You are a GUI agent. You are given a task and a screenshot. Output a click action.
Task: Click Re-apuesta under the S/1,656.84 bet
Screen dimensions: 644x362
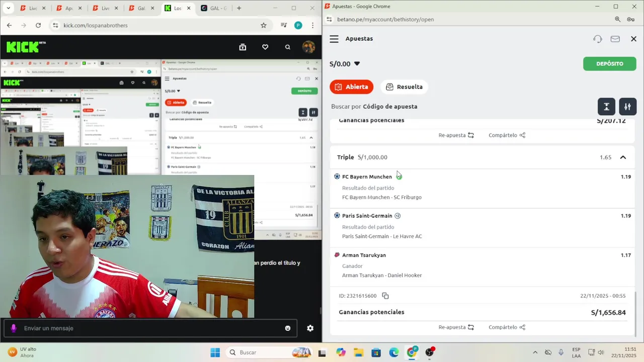(456, 327)
